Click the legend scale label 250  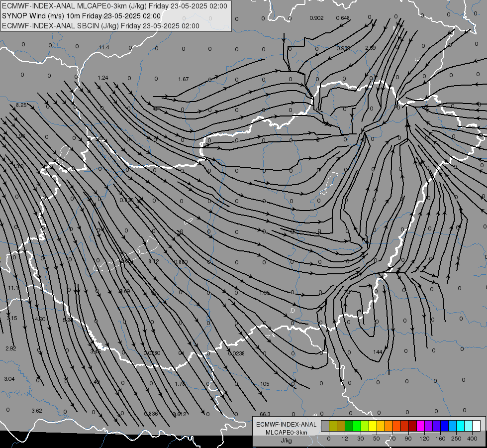click(456, 439)
